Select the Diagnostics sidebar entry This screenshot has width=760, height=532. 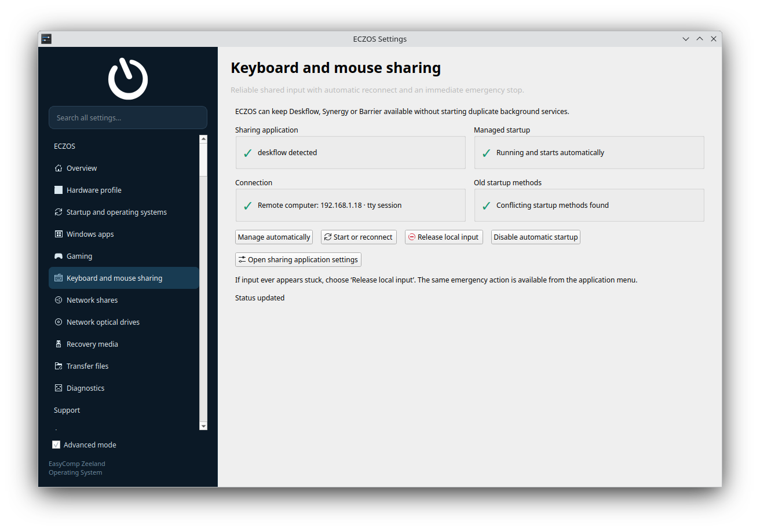(124, 388)
